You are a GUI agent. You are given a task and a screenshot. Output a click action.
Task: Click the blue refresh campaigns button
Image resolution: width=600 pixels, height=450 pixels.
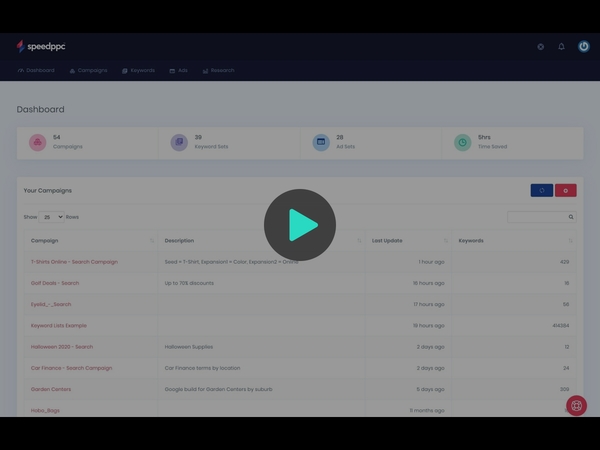coord(542,191)
